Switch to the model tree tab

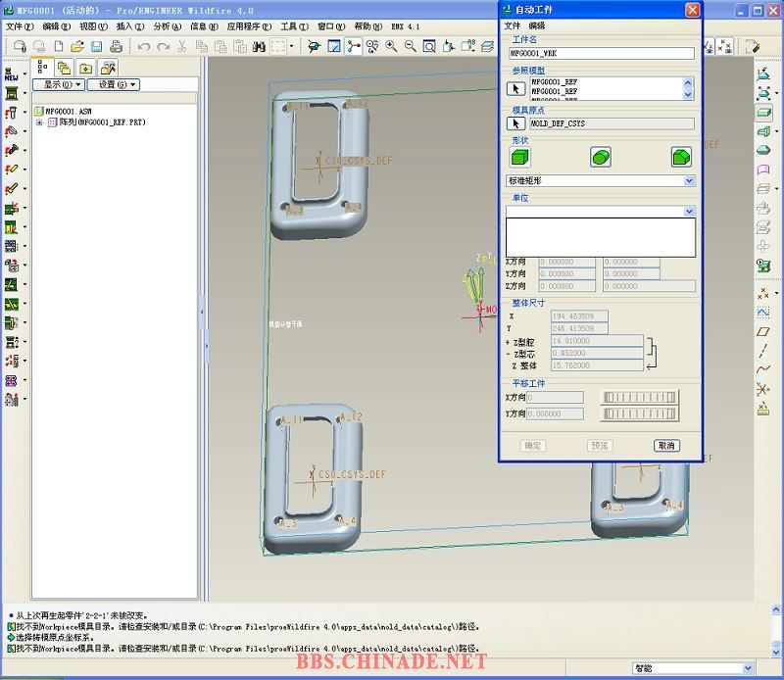(42, 67)
